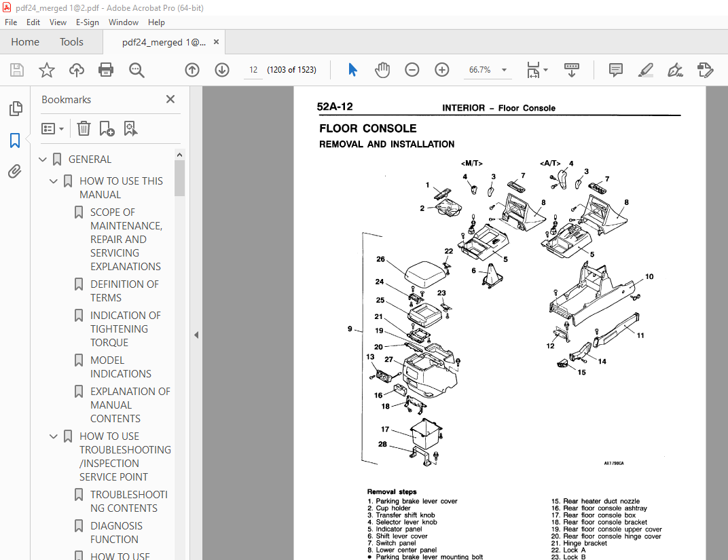This screenshot has height=560, width=728.
Task: Collapse the GENERAL bookmark
Action: [43, 160]
